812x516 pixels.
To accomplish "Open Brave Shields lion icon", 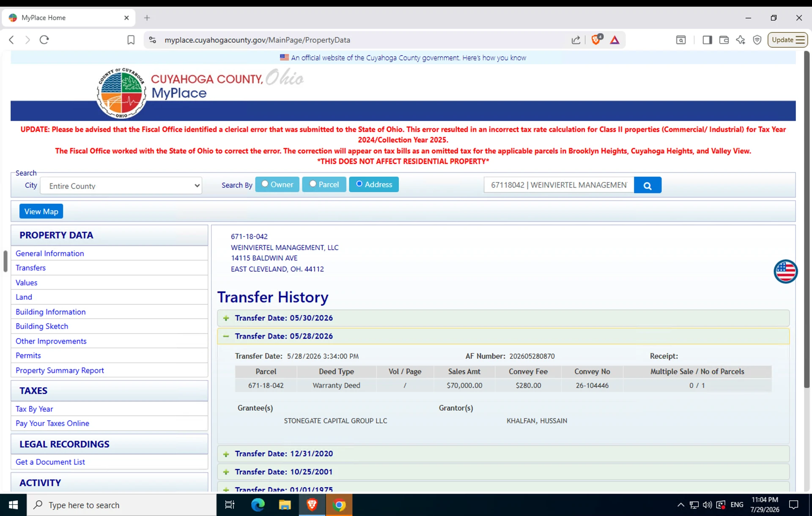I will pos(596,39).
